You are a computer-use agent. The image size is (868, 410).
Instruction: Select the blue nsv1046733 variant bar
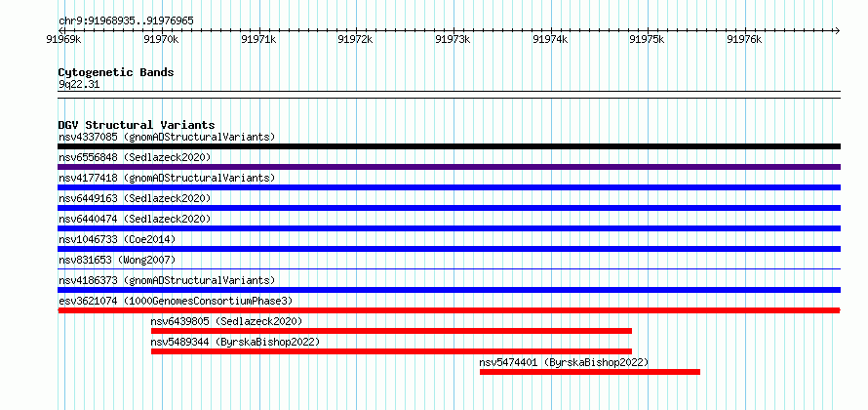point(449,249)
